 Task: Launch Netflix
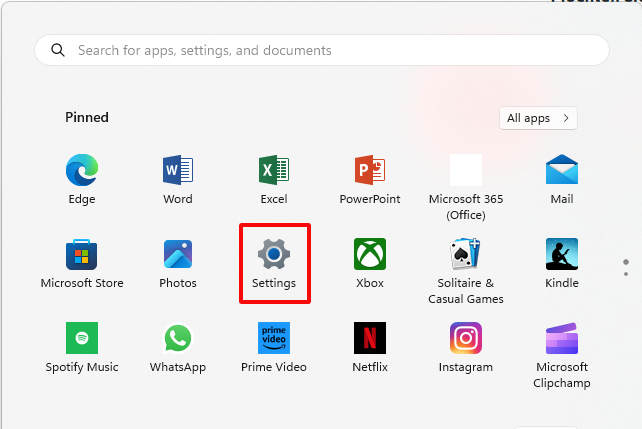click(370, 339)
